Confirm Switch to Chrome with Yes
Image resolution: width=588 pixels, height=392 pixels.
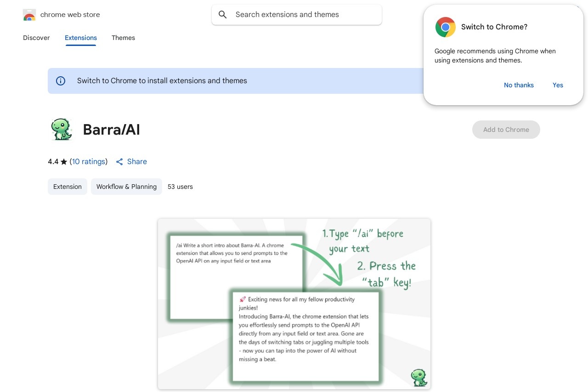coord(558,85)
